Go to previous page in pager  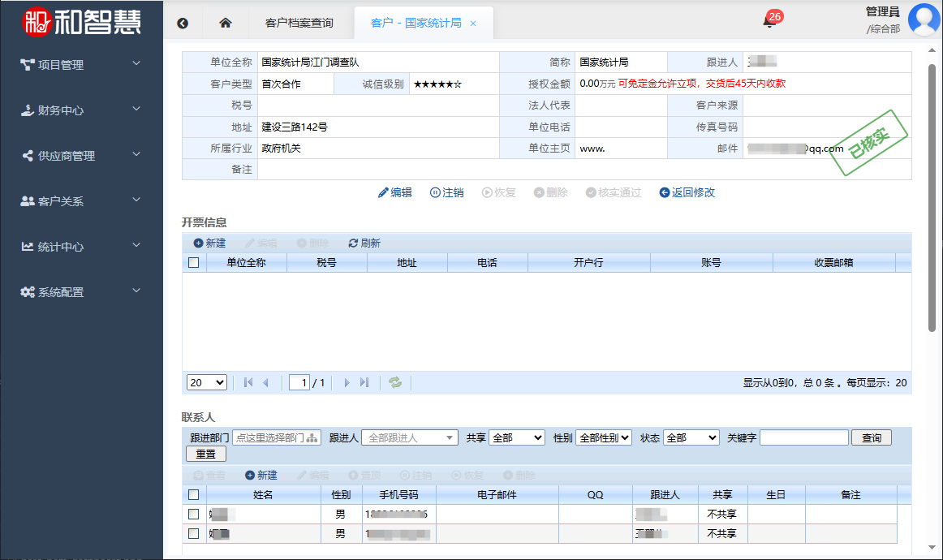click(x=266, y=382)
